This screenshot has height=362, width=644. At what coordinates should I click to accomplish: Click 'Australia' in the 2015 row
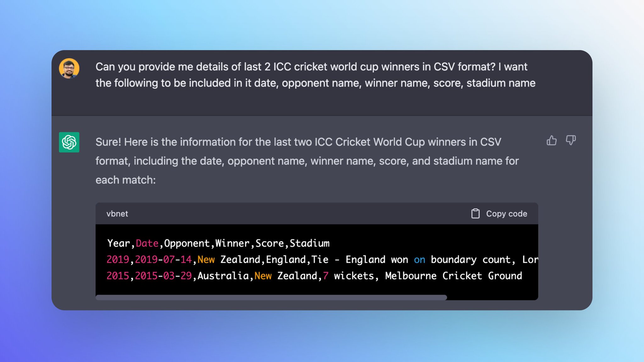223,276
